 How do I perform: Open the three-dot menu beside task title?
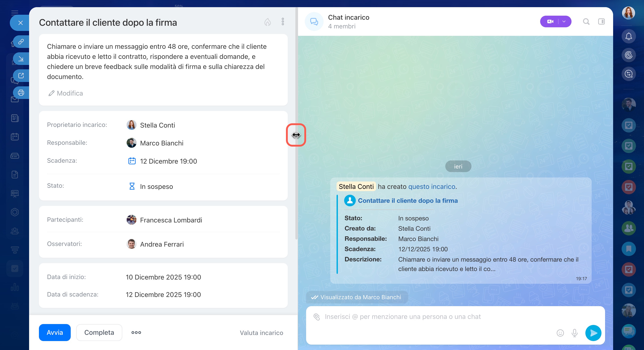pyautogui.click(x=283, y=22)
